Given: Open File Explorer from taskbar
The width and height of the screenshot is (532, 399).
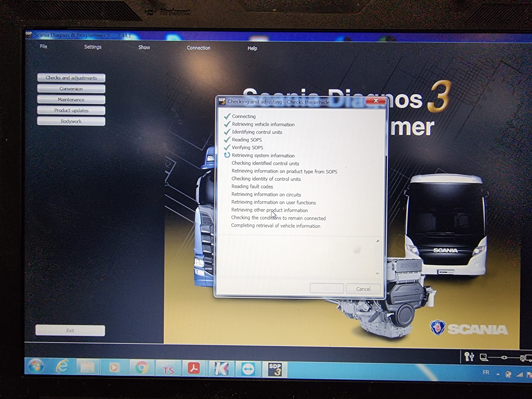Looking at the screenshot, I should (x=88, y=367).
